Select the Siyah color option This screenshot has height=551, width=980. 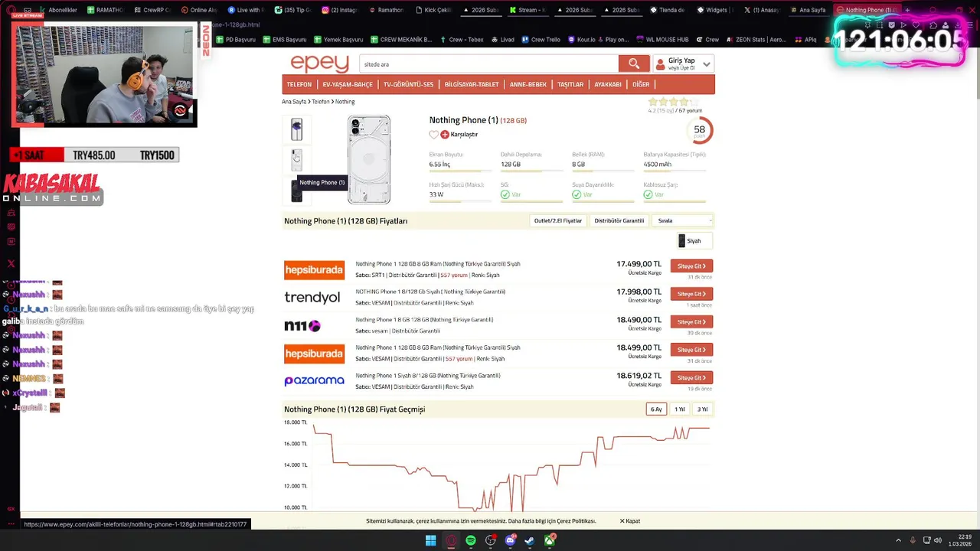coord(694,241)
